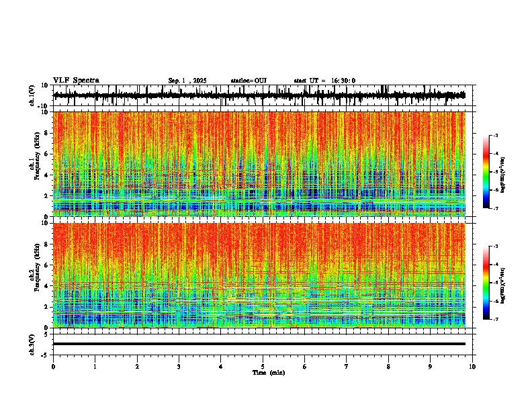
Task: Click time axis tick label '5'
Action: point(263,367)
